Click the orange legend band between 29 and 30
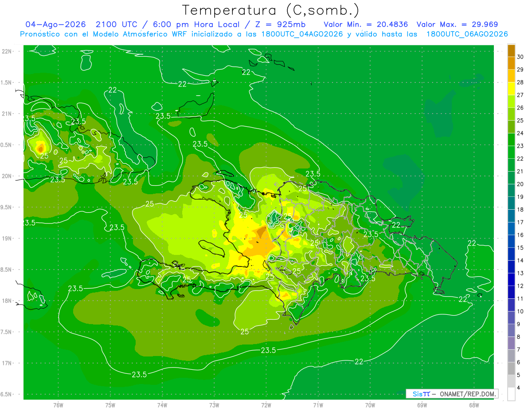 pyautogui.click(x=511, y=63)
